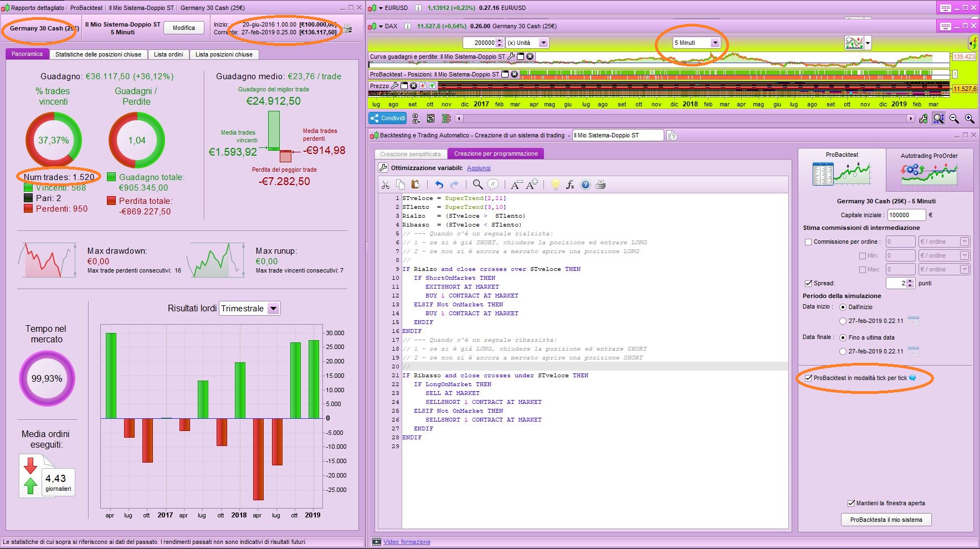Zoom out the DAX chart
980x549 pixels.
click(954, 119)
